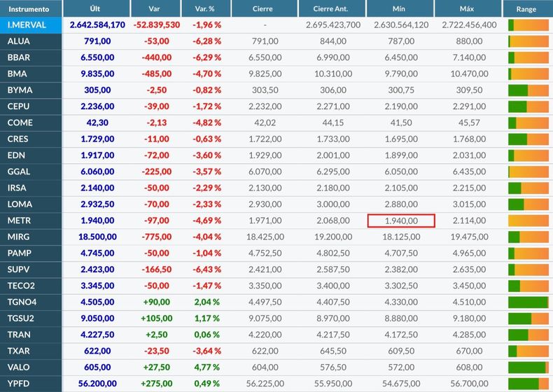Open the GGAL instrument row
This screenshot has width=553, height=392.
tap(276, 171)
